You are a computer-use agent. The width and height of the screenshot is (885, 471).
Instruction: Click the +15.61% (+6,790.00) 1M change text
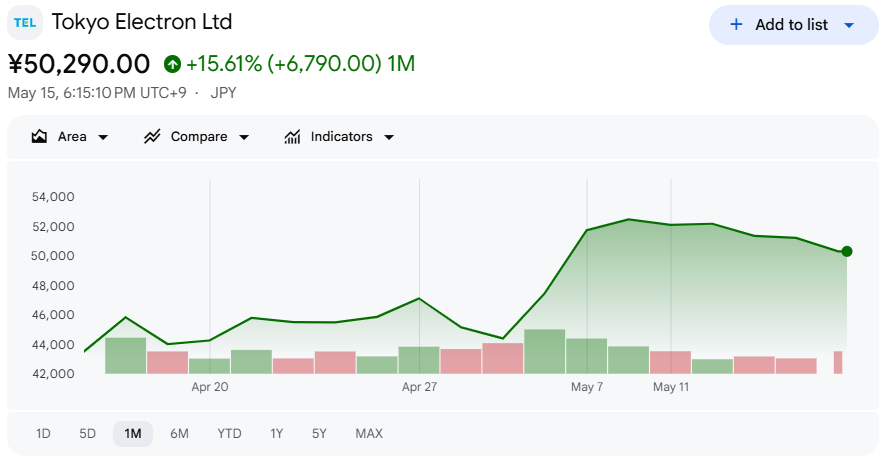point(301,64)
